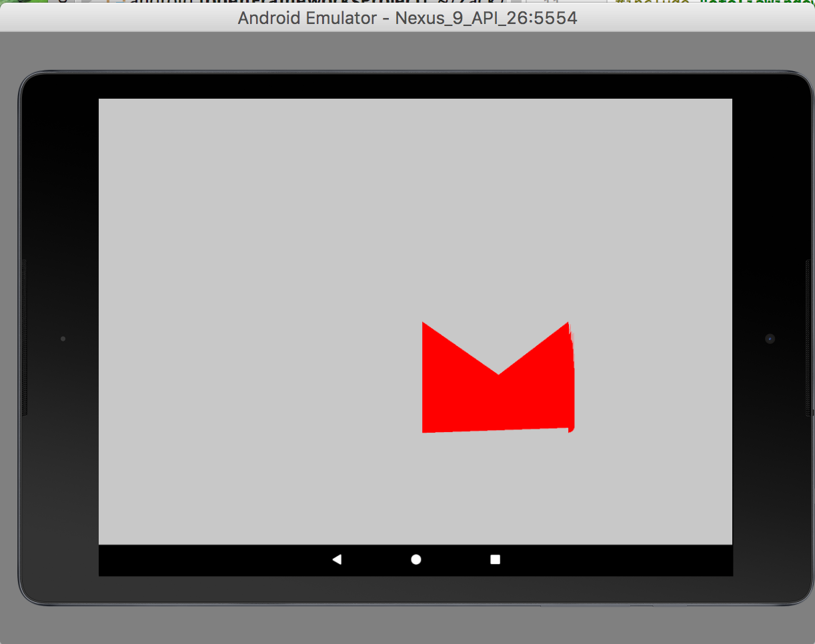Tap the Android Recents square button
The image size is (815, 644).
496,559
